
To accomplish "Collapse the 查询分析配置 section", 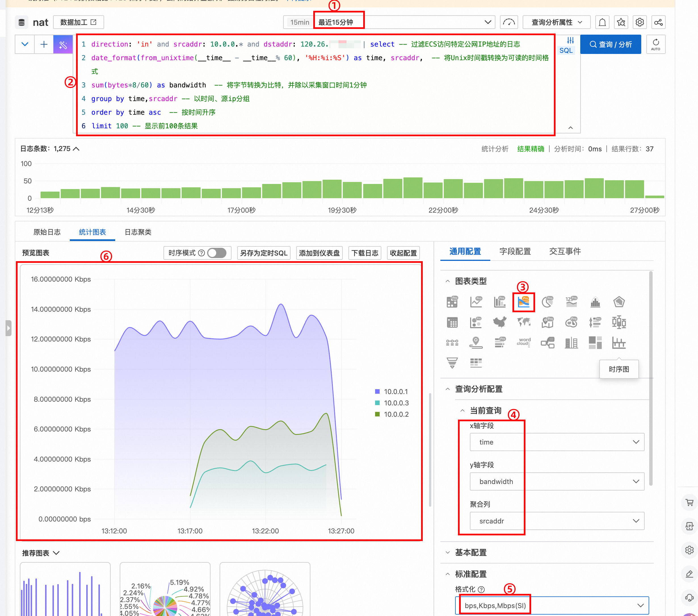I will point(448,389).
